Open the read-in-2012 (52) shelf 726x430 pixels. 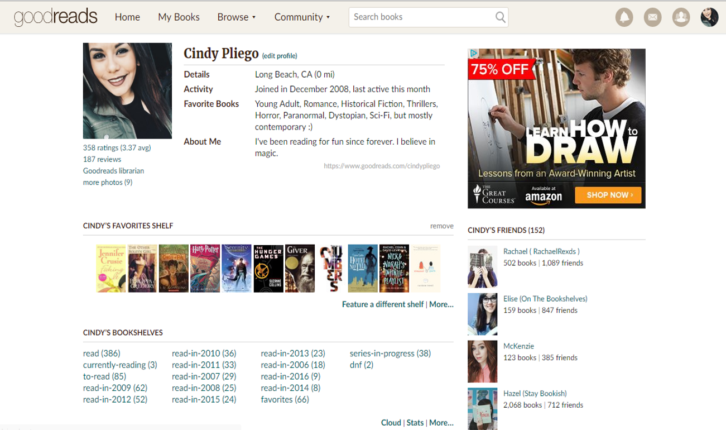[115, 399]
